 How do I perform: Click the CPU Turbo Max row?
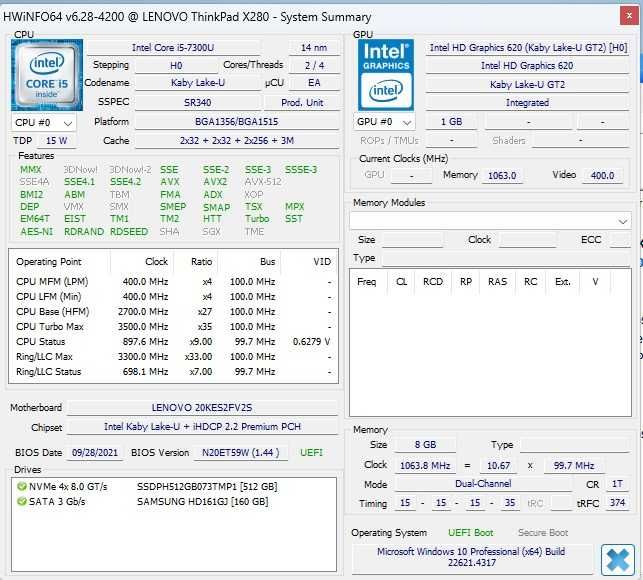pos(173,327)
